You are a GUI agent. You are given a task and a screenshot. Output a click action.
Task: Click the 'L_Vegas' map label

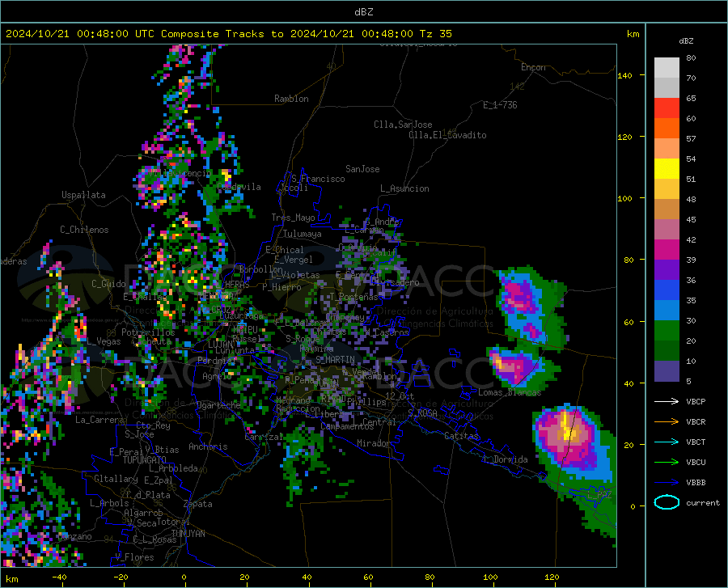click(104, 341)
